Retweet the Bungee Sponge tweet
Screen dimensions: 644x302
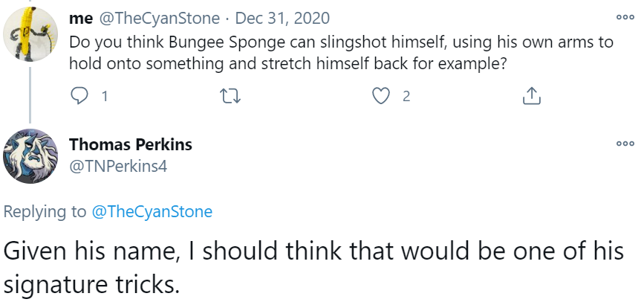point(230,96)
